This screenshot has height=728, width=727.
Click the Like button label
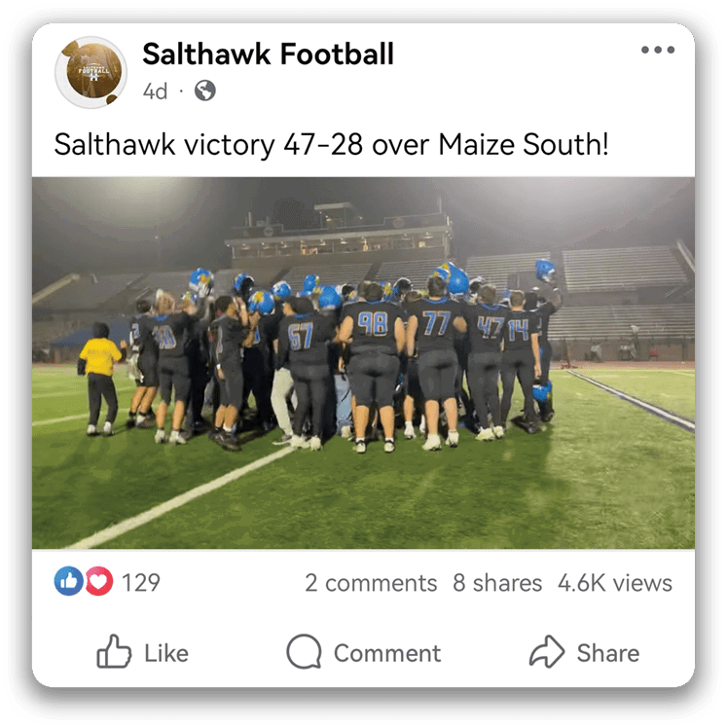[166, 653]
